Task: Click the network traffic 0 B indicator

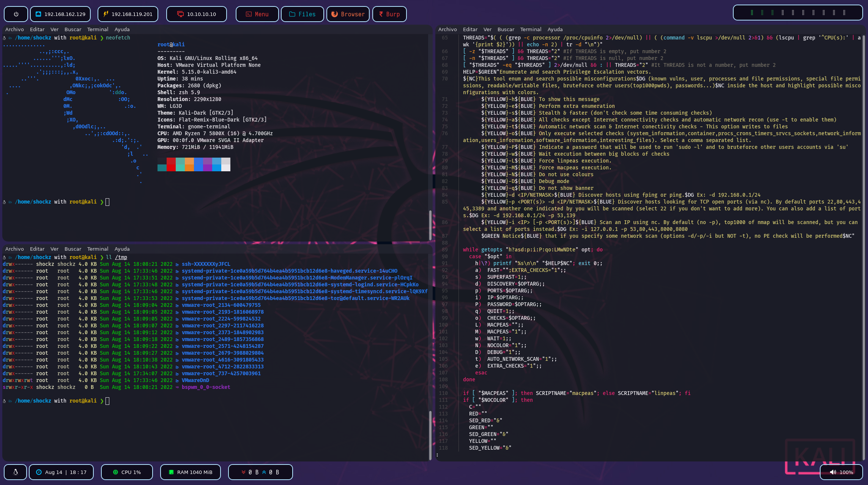Action: pyautogui.click(x=260, y=472)
